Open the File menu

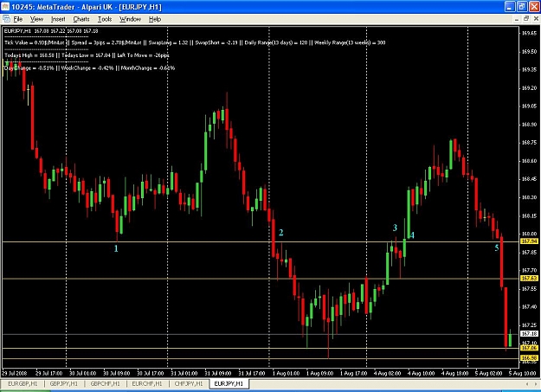point(18,19)
